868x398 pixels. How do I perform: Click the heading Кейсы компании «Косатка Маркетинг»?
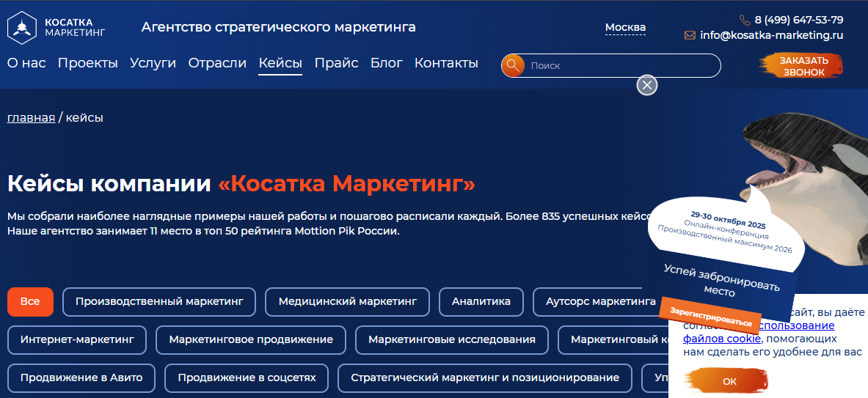click(241, 183)
